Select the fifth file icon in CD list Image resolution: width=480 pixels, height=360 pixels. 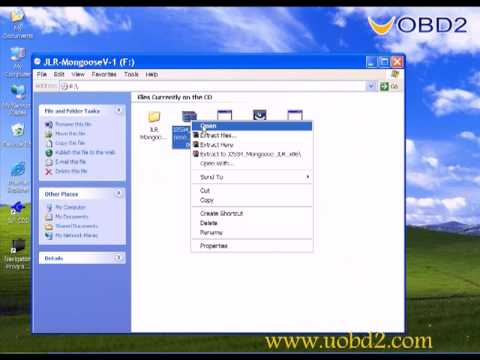pos(295,115)
